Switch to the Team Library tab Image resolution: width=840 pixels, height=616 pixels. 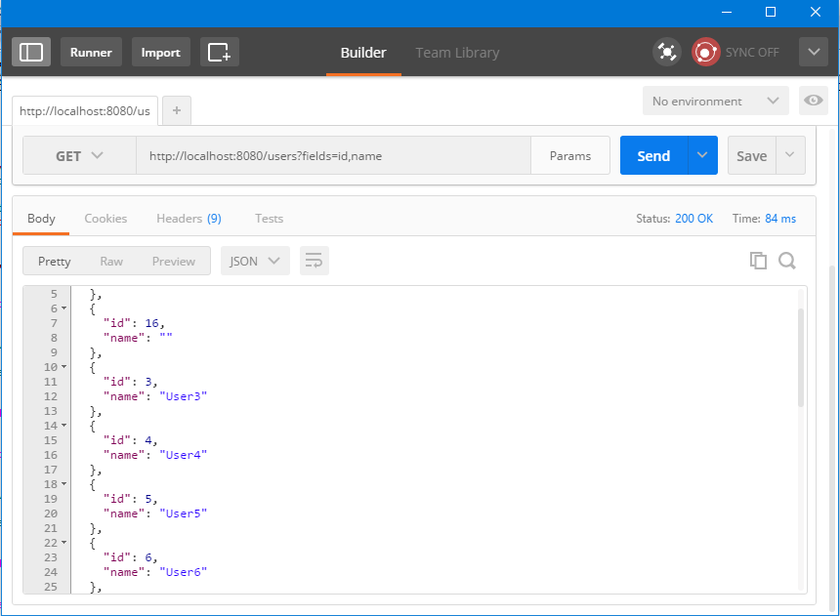point(457,53)
